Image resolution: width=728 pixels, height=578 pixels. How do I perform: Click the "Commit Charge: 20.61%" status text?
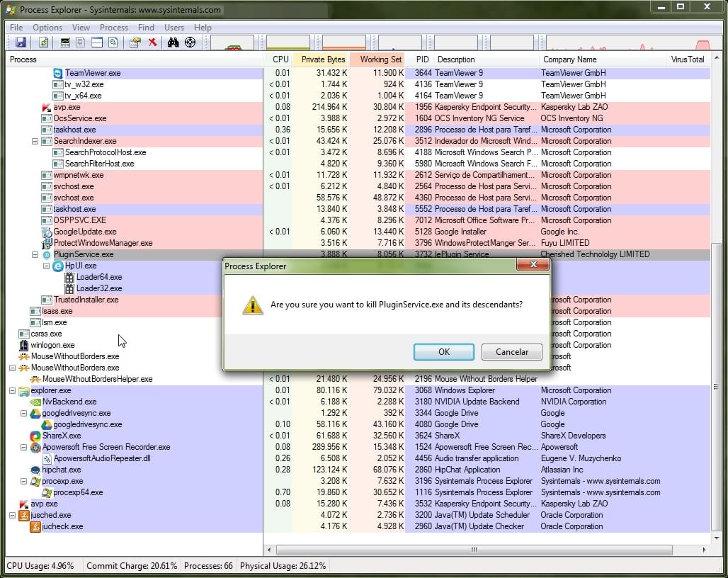click(132, 566)
